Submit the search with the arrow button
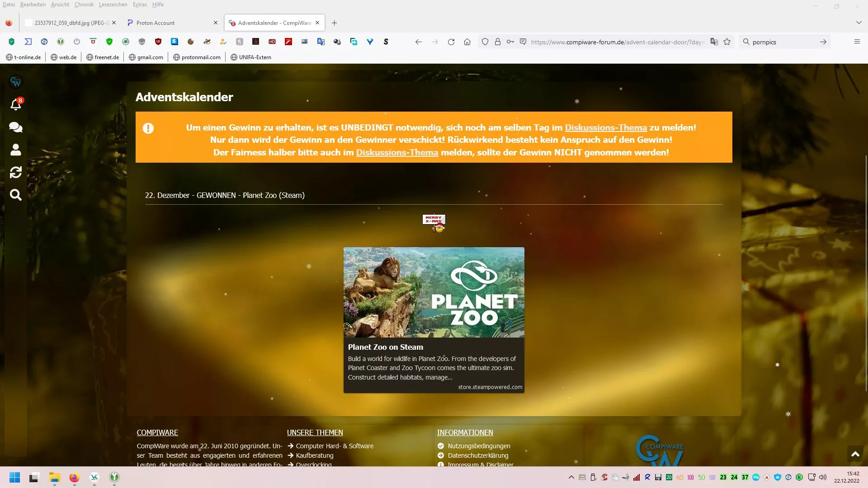This screenshot has width=868, height=488. 823,42
